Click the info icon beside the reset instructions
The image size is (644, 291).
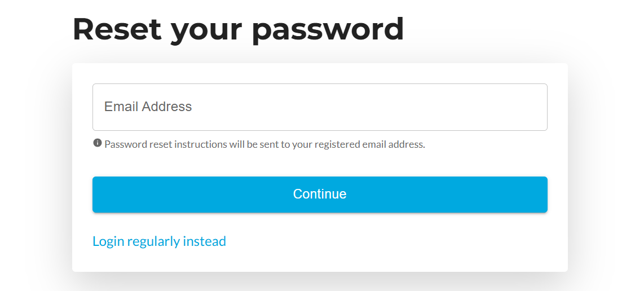98,143
